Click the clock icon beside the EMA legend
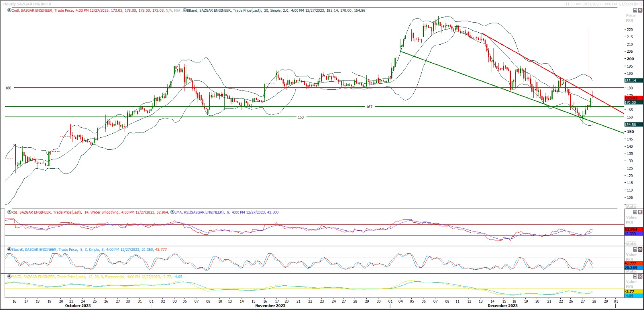Screen dimensions: 644x310 pyautogui.click(x=172, y=212)
